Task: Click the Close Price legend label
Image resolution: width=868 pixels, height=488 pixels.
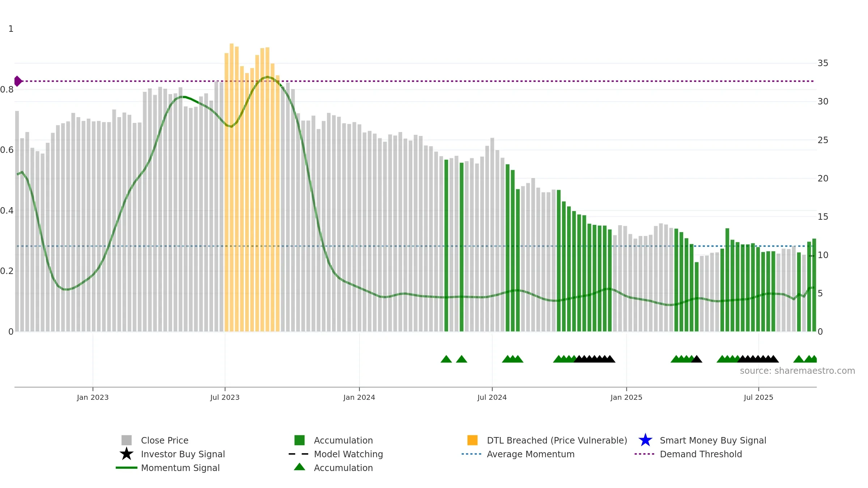Action: pos(165,440)
